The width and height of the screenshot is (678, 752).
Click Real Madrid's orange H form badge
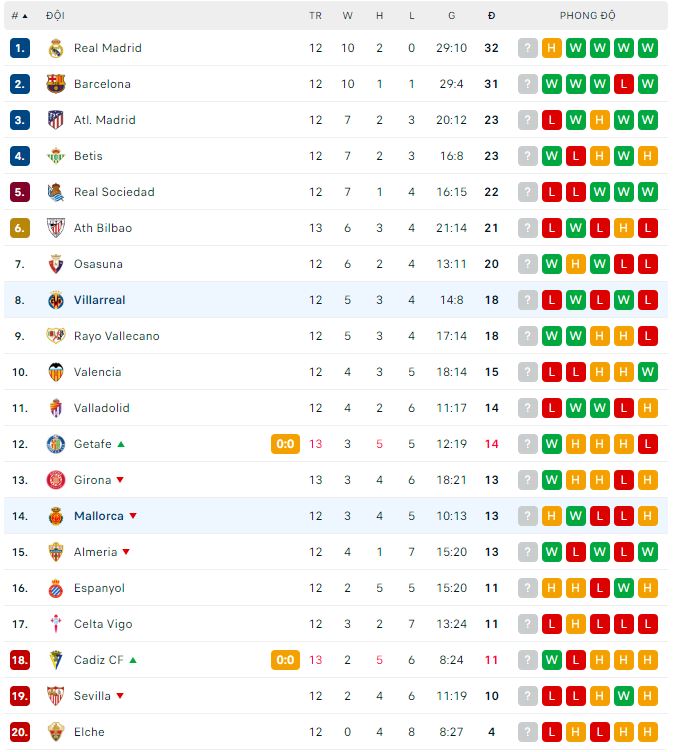(552, 48)
